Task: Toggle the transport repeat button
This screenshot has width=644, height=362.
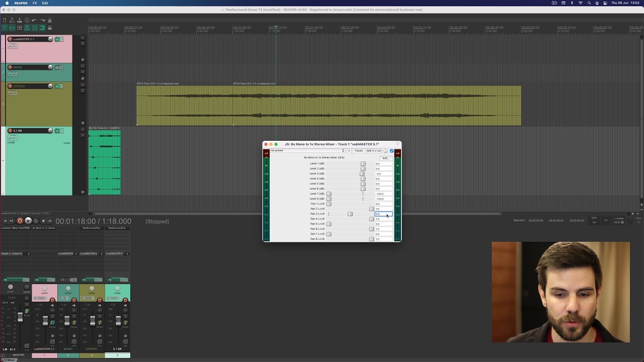Action: point(36,221)
